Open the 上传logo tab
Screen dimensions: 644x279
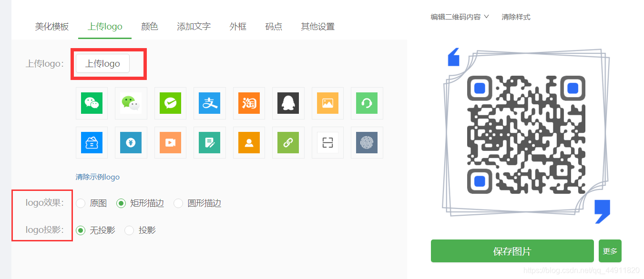[x=105, y=27]
